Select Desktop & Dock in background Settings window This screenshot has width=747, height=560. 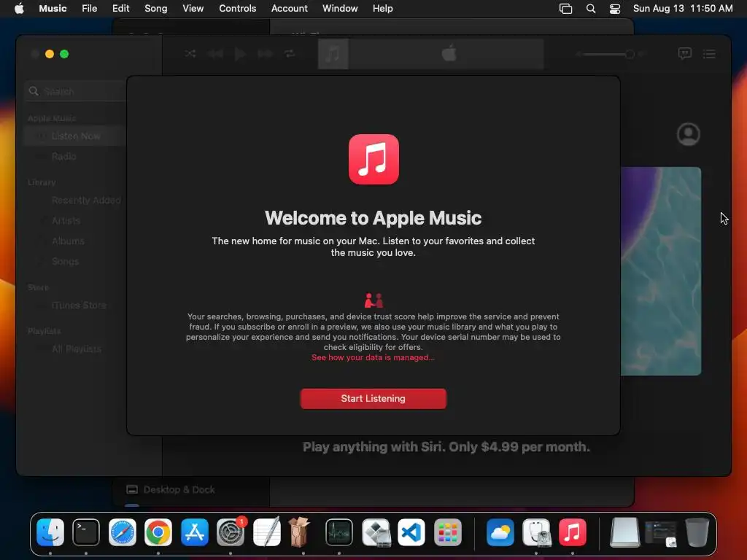[x=179, y=489]
